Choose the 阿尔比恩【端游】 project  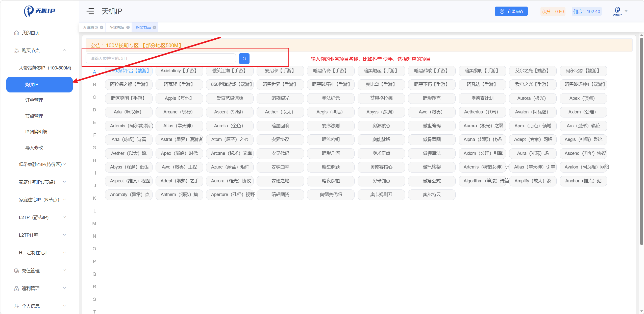[583, 71]
